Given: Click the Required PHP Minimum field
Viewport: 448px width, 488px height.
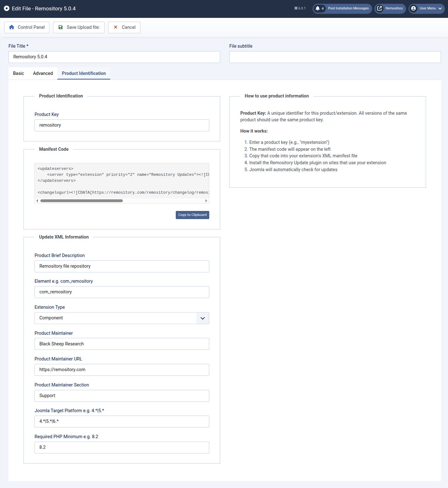Looking at the screenshot, I should [122, 447].
